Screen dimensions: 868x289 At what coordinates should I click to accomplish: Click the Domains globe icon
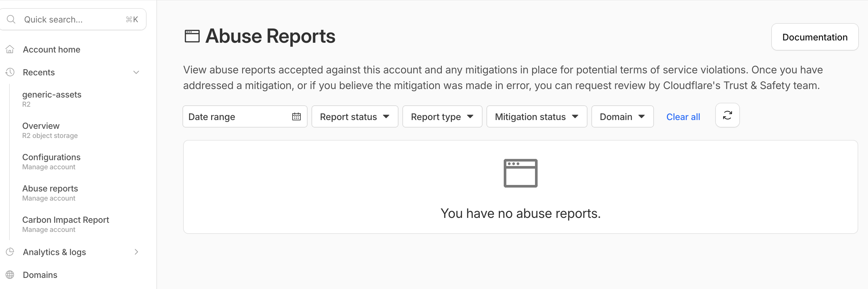(10, 275)
